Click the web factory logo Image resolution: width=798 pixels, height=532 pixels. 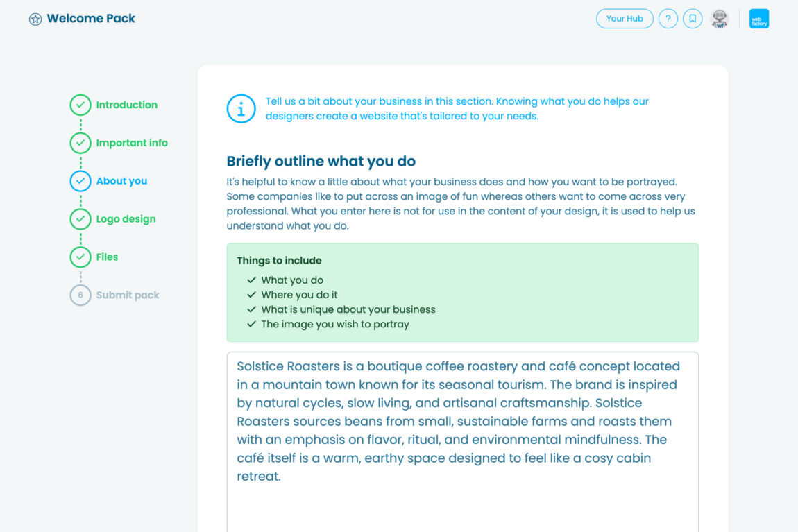coord(759,19)
